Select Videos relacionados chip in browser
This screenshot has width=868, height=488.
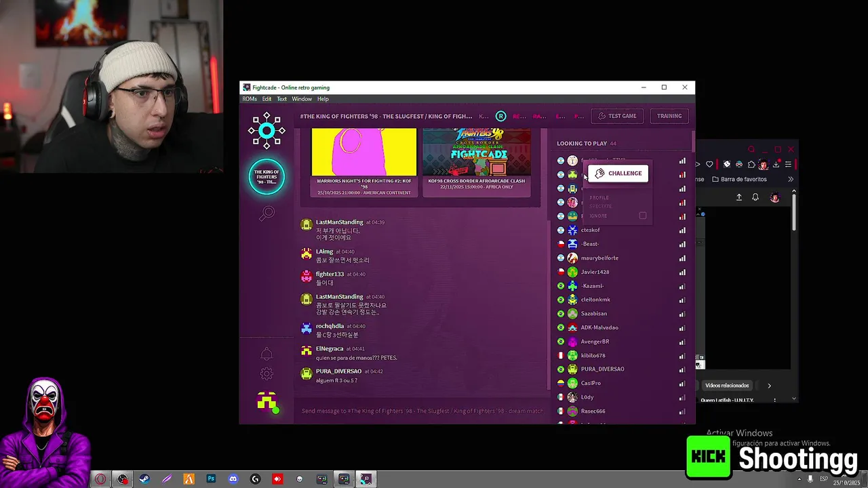click(x=727, y=386)
